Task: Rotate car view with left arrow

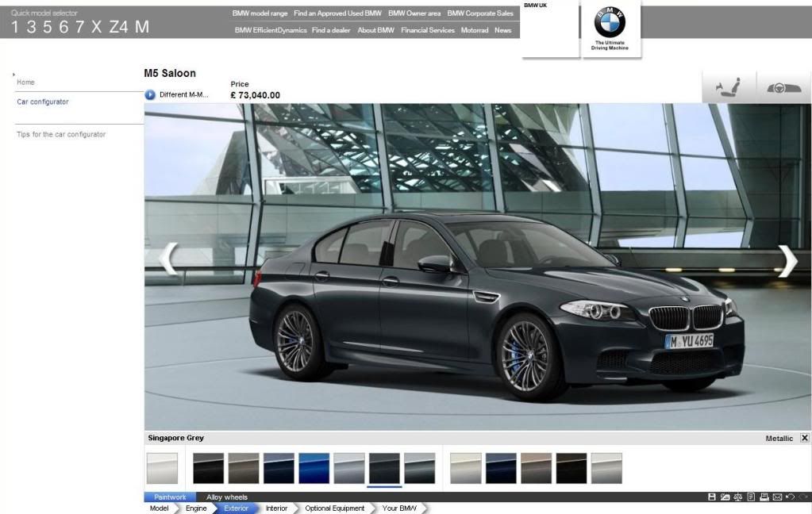Action: (168, 259)
